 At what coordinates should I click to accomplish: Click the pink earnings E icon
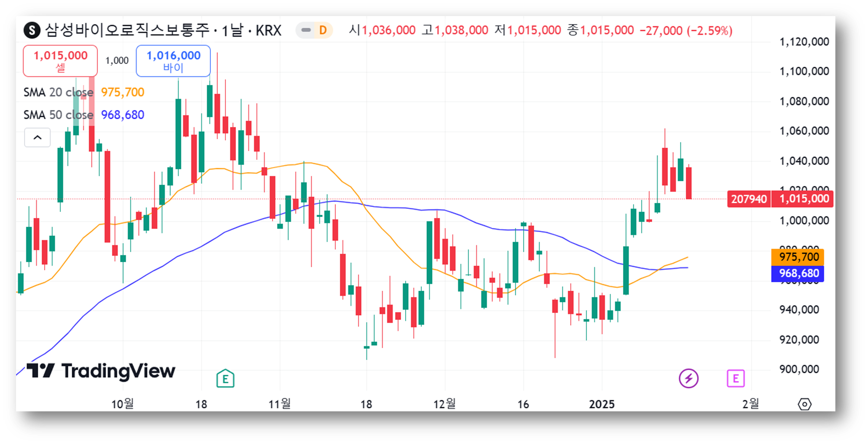(x=736, y=378)
